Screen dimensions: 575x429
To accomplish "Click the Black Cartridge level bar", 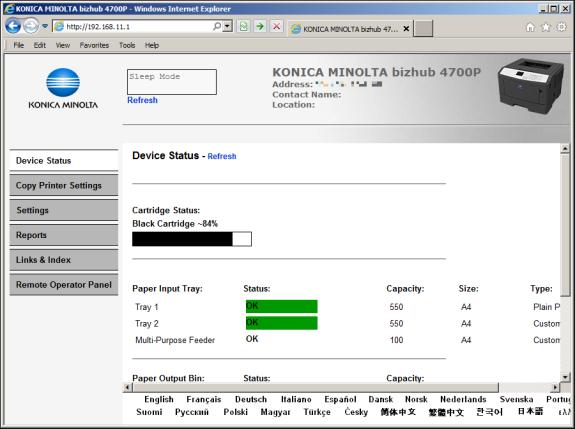I will [192, 239].
